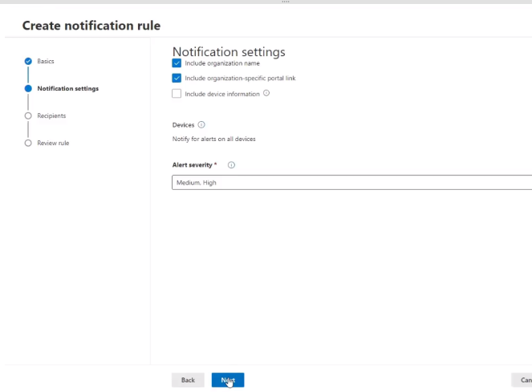Viewport: 532px width, 392px height.
Task: Click the Back button
Action: pyautogui.click(x=188, y=380)
